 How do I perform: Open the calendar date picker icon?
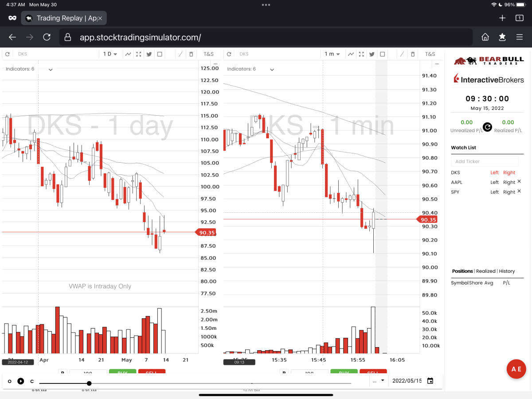point(430,381)
